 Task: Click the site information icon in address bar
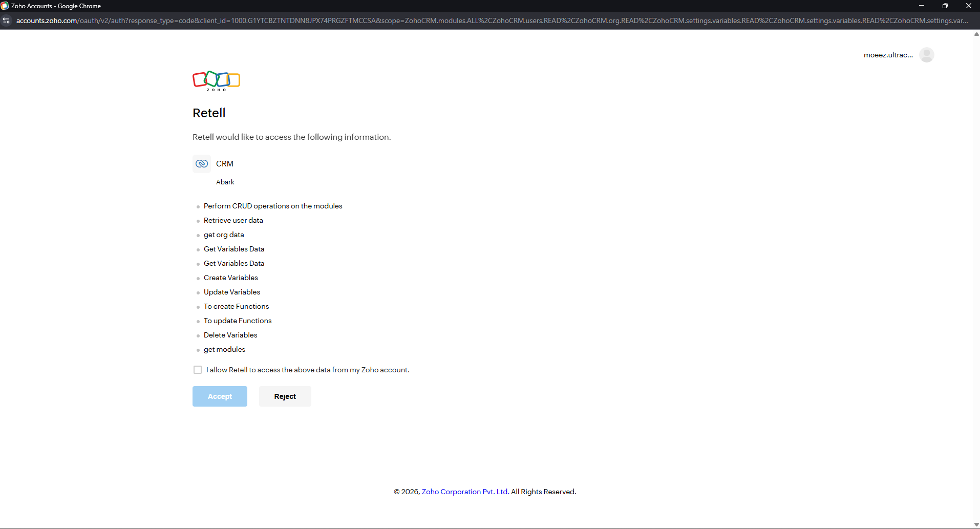[6, 20]
